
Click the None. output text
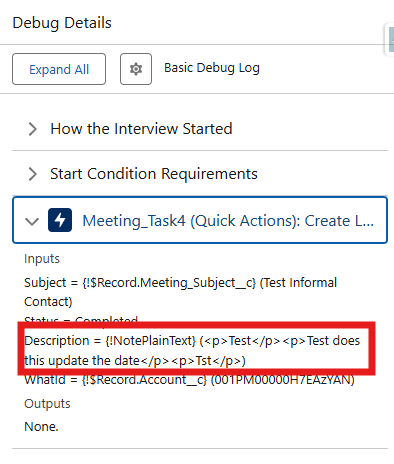click(41, 427)
